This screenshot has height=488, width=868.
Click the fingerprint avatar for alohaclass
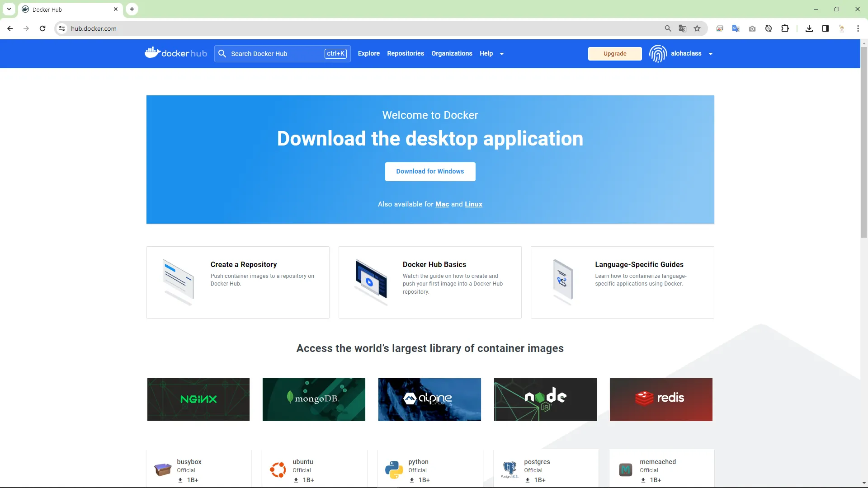pos(658,54)
